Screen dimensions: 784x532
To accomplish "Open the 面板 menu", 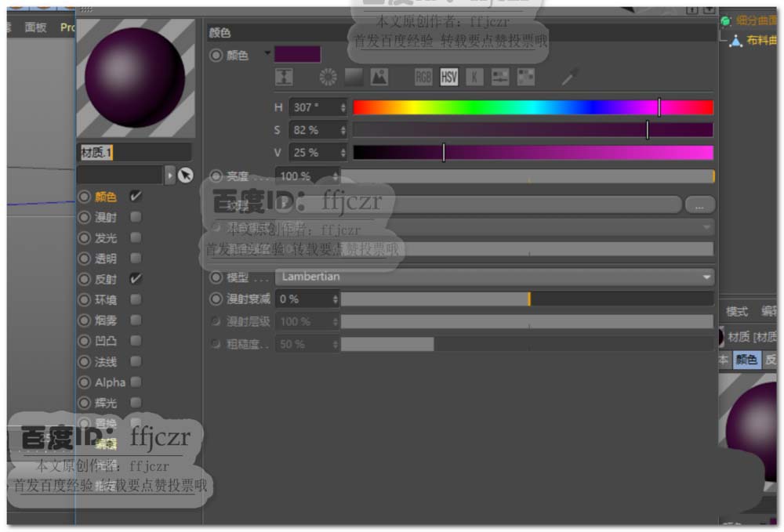I will pyautogui.click(x=35, y=27).
